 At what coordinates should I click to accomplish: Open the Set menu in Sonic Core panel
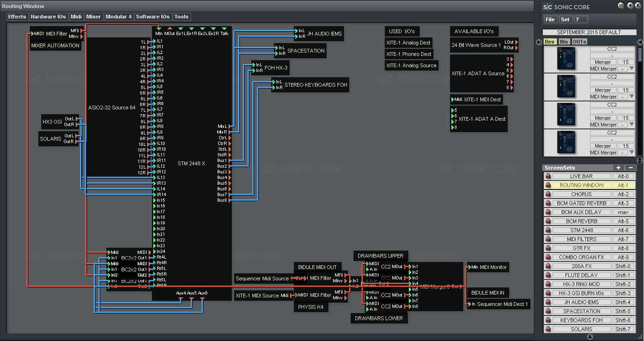tap(565, 19)
